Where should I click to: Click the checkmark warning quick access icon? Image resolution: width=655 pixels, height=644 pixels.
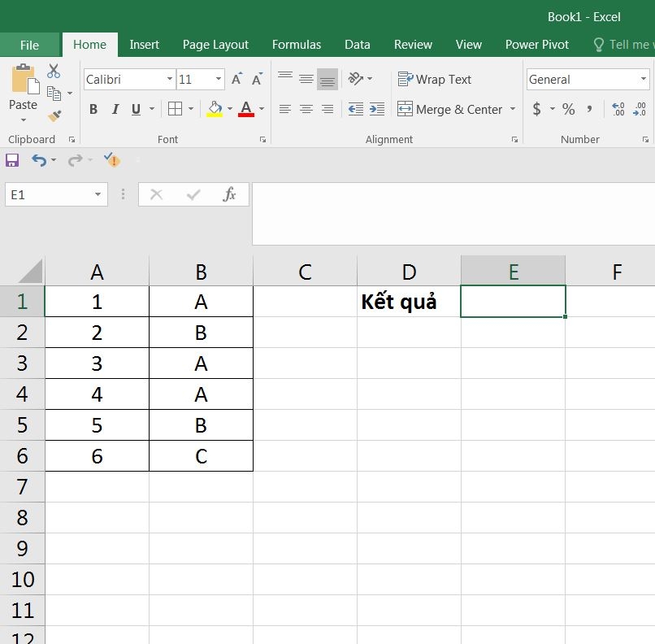[112, 159]
